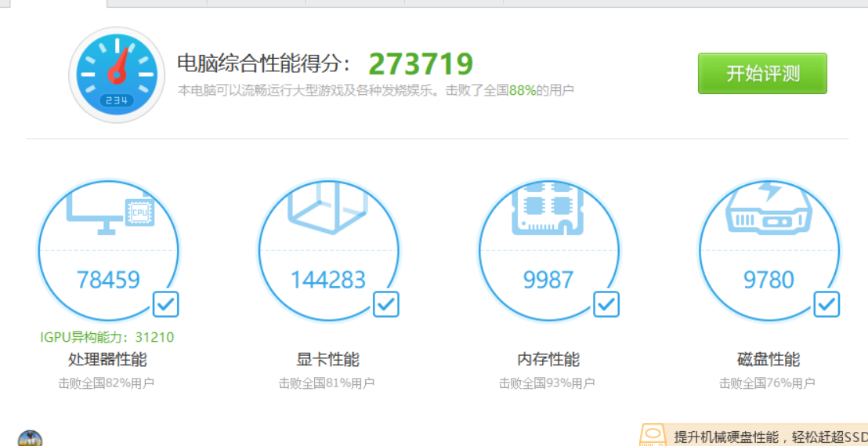Click the 电脑综合性能得分 heading
868x446 pixels.
264,63
